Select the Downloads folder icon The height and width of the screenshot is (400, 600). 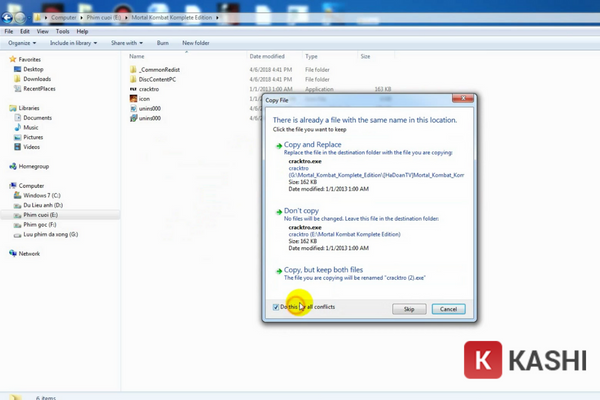click(17, 79)
